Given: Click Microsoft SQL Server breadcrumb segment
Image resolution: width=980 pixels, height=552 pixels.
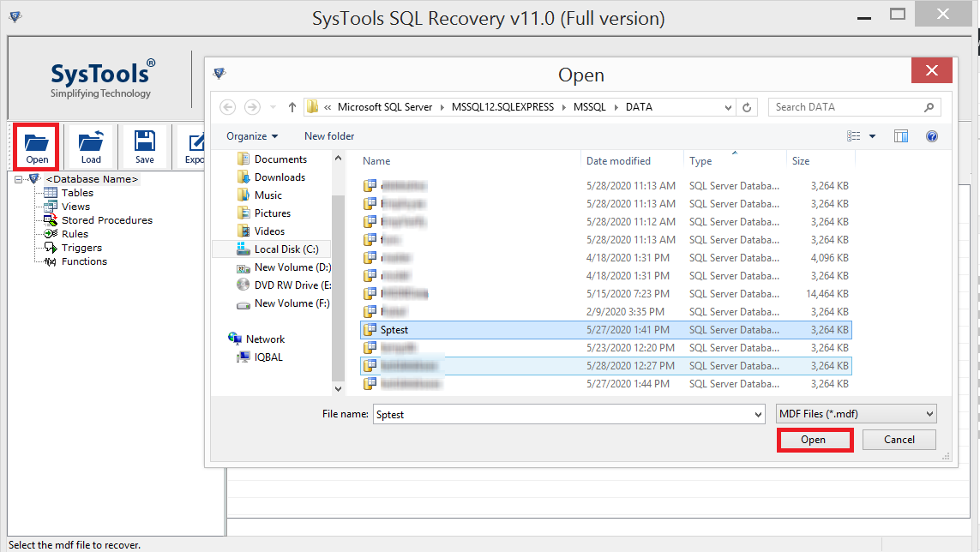Looking at the screenshot, I should pos(385,107).
